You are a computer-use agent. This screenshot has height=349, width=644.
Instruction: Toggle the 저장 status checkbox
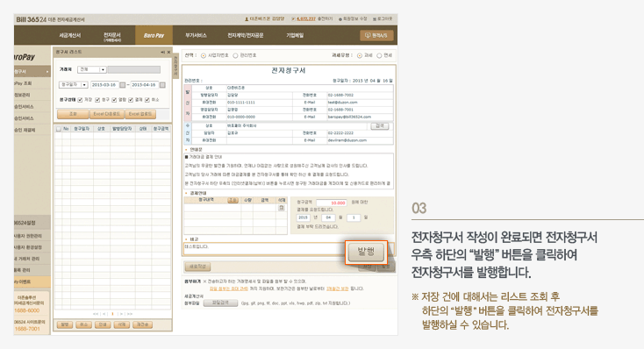click(x=81, y=100)
